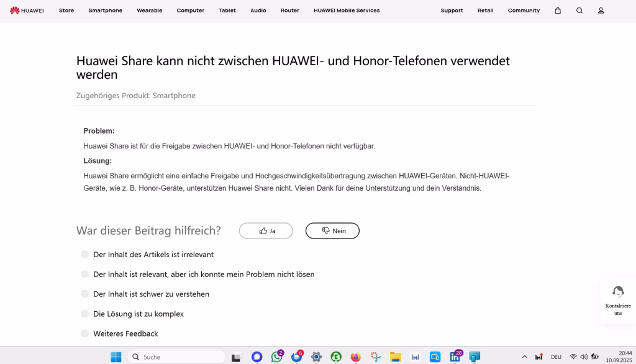Open the Wearable menu
Viewport: 636px width, 364px height.
[149, 11]
